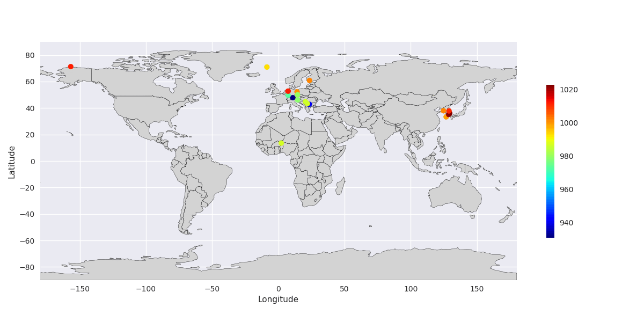Click the positive 80 latitude tick label
This screenshot has height=322, width=644.
click(x=30, y=55)
